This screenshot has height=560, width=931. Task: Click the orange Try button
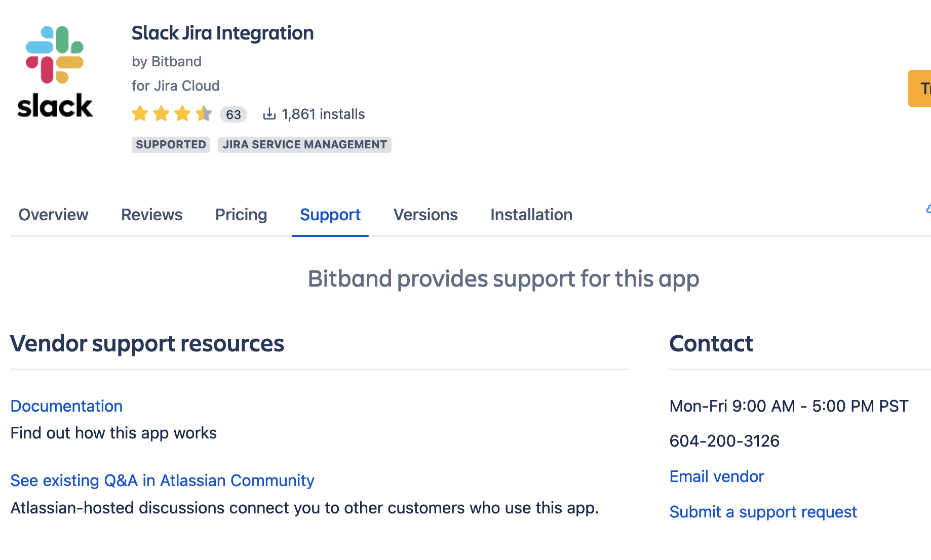pos(921,89)
